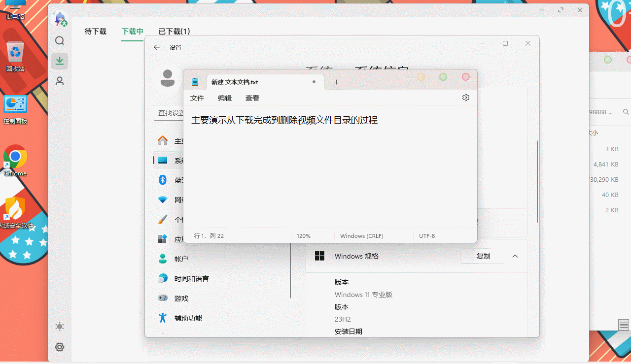Add a new Notepad tab with plus

[337, 82]
